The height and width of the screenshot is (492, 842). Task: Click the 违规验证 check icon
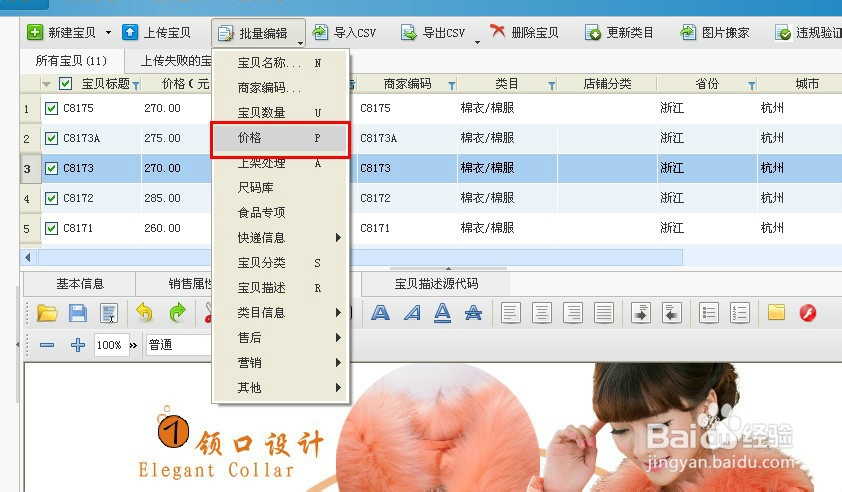tap(783, 32)
